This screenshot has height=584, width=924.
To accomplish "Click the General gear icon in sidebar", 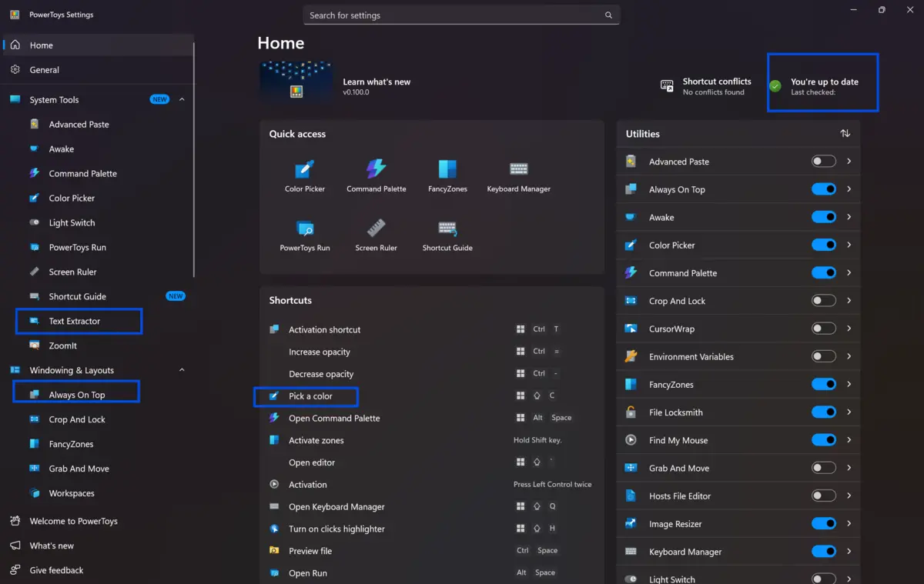I will point(15,69).
